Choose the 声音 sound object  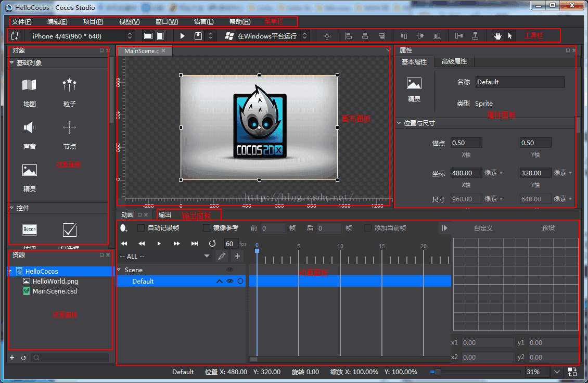pos(29,135)
